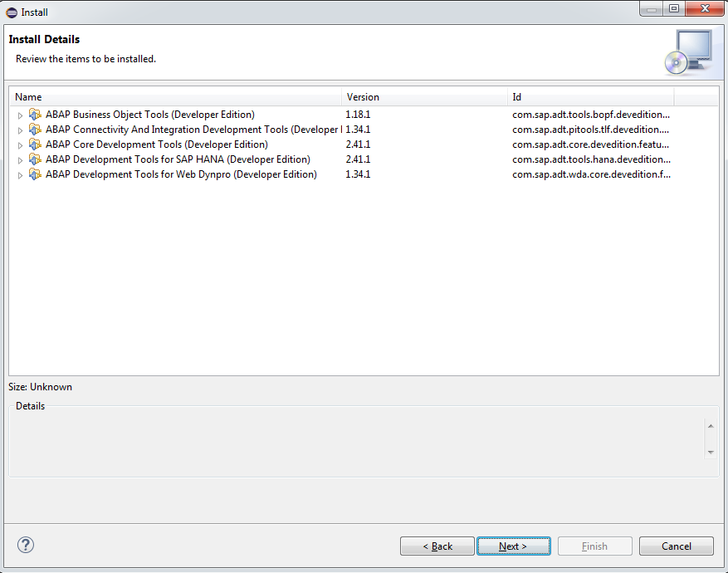The image size is (728, 573).
Task: Minimize the Install window
Action: point(652,8)
